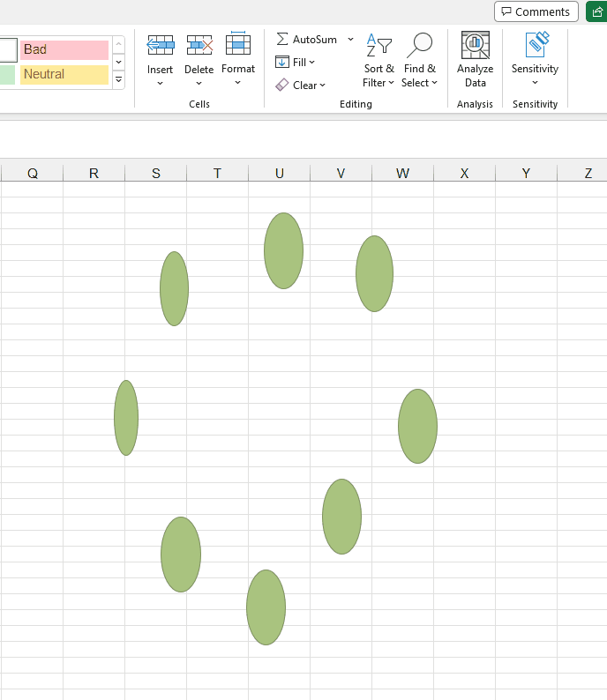This screenshot has height=700, width=607.
Task: Apply the Bad cell style
Action: tap(64, 49)
